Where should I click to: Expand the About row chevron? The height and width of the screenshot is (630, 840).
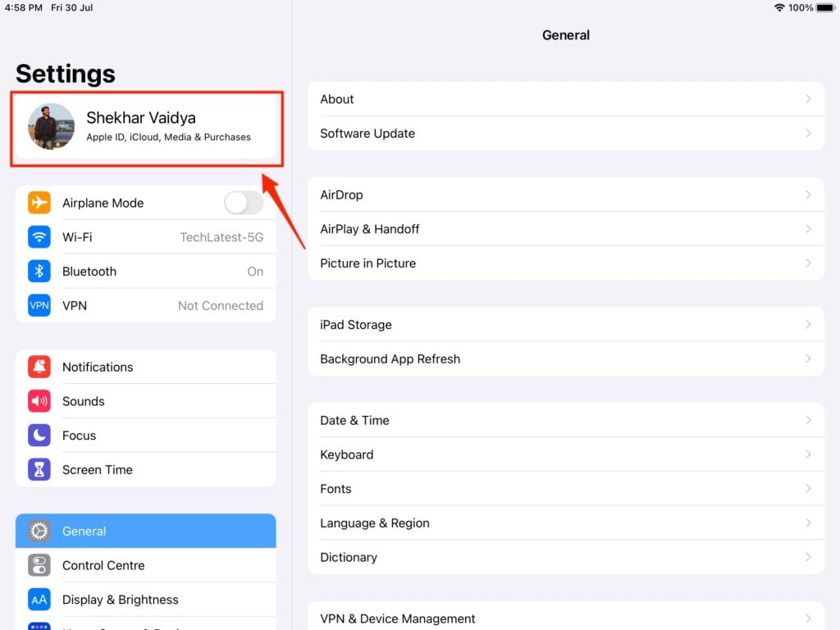pyautogui.click(x=808, y=99)
